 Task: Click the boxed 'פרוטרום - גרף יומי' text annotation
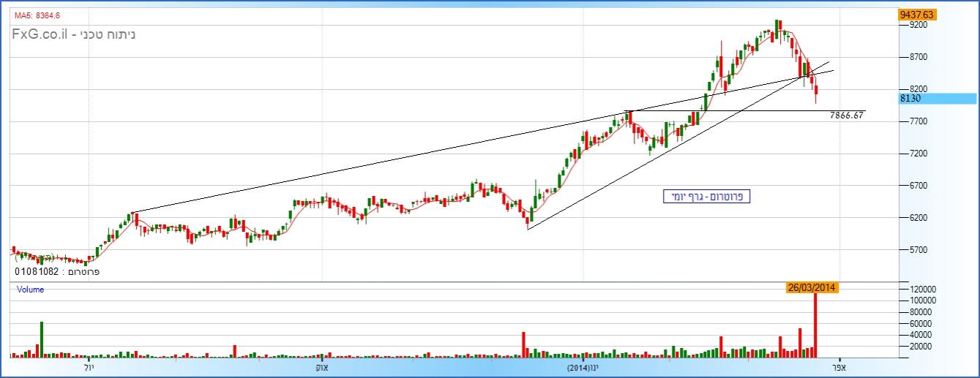pyautogui.click(x=707, y=197)
